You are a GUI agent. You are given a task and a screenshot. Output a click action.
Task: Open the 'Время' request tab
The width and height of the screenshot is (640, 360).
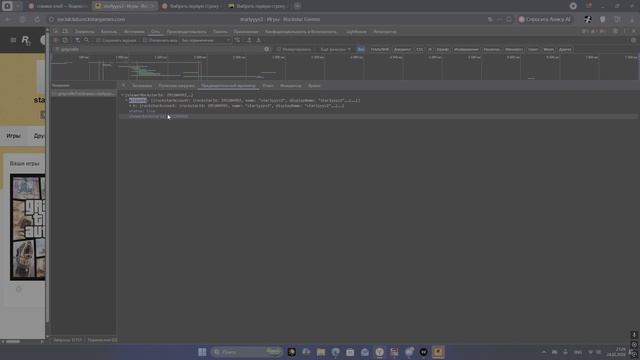[314, 86]
